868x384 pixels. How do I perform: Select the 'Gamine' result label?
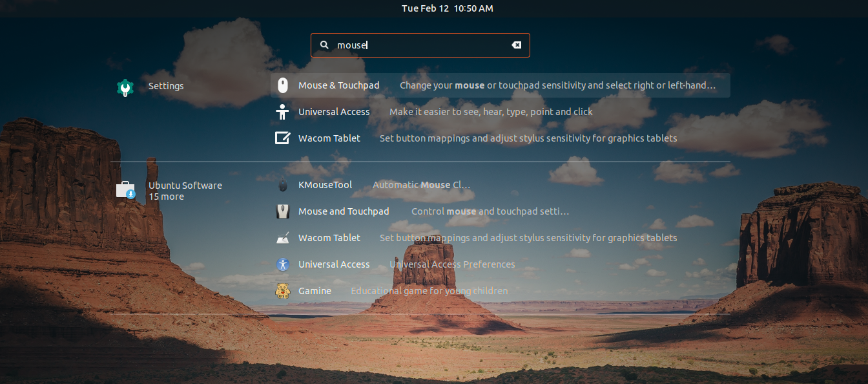(x=315, y=291)
